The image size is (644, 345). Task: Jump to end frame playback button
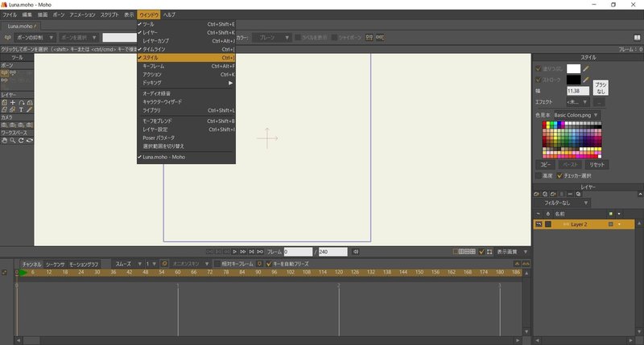tap(260, 252)
